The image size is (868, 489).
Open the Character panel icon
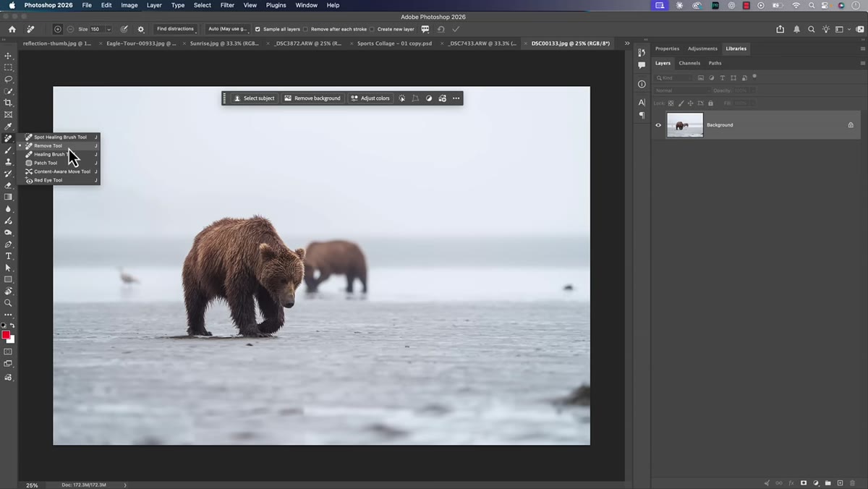point(642,103)
